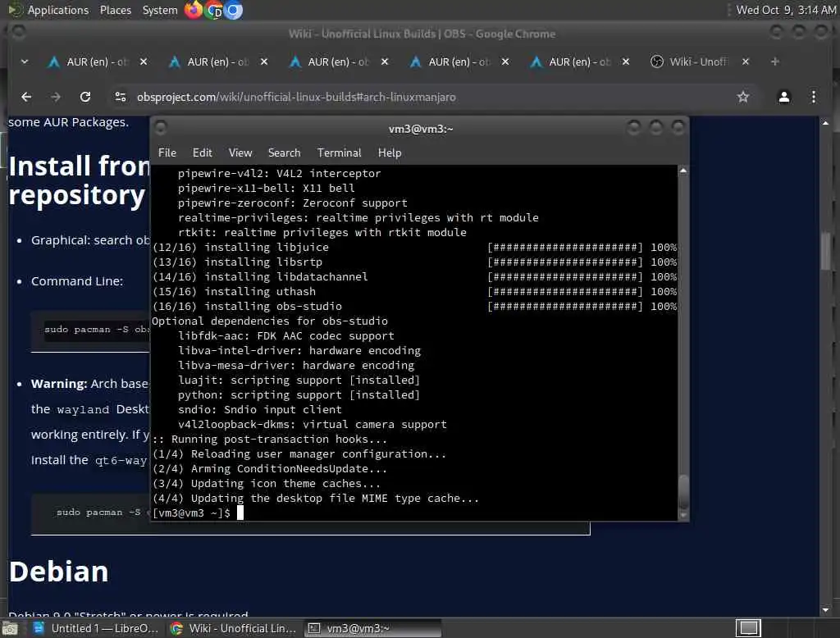Screen dimensions: 840x638
Task: Click show desktop icon in bottom panel
Action: 10,628
